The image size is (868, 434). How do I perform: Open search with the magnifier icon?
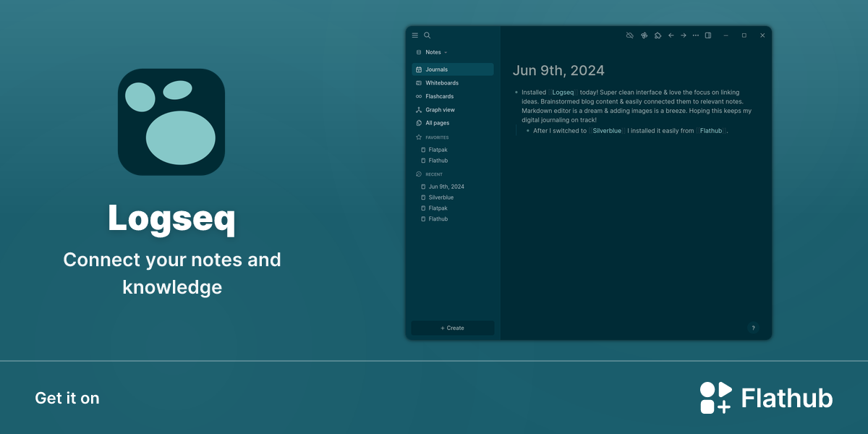(427, 35)
